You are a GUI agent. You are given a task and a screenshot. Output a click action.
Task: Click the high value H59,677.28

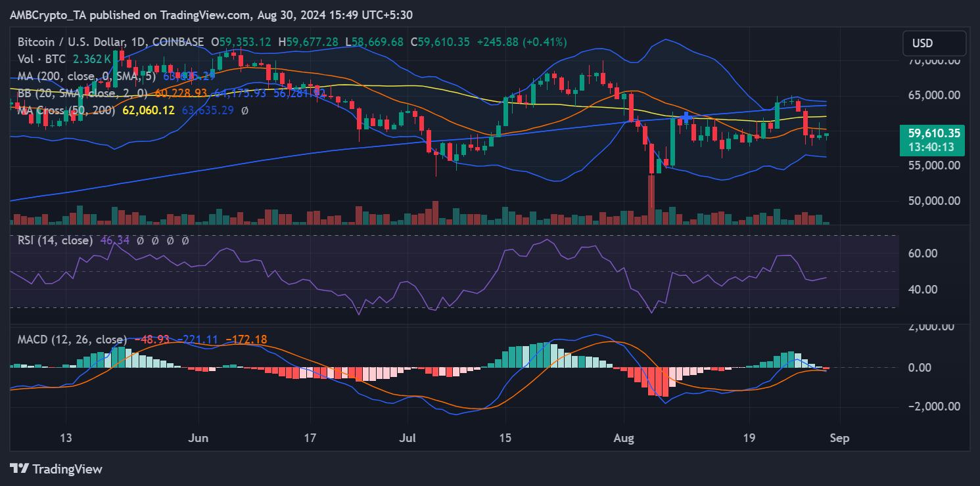point(308,41)
